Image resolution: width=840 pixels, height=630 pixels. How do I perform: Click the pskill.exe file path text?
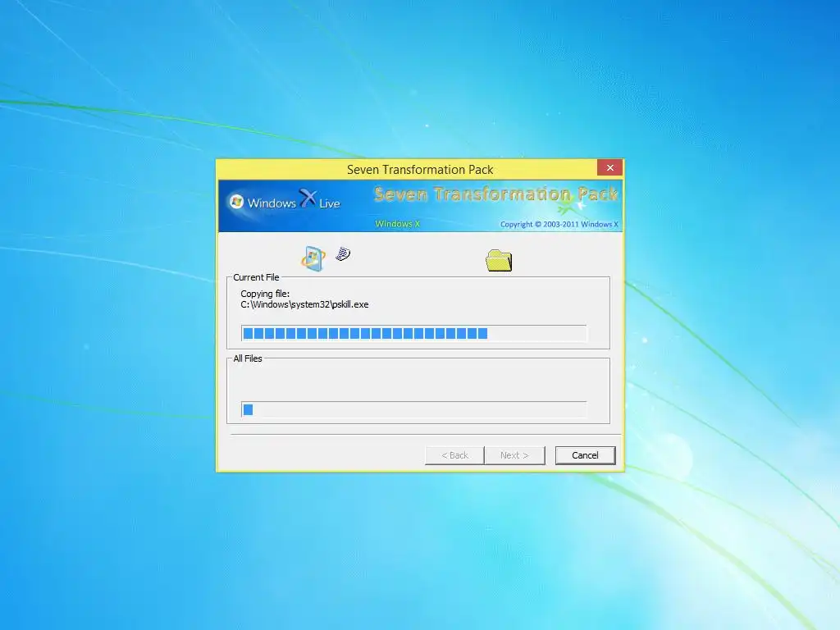tap(304, 304)
